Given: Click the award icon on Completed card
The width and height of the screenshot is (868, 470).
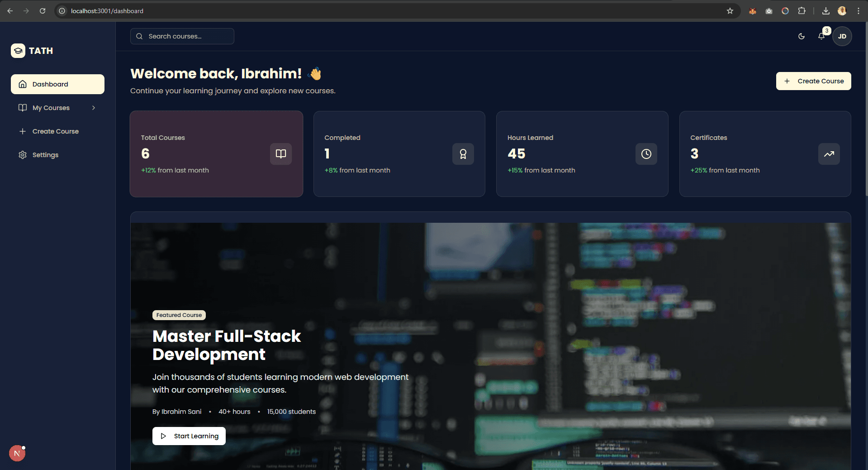Looking at the screenshot, I should 463,154.
